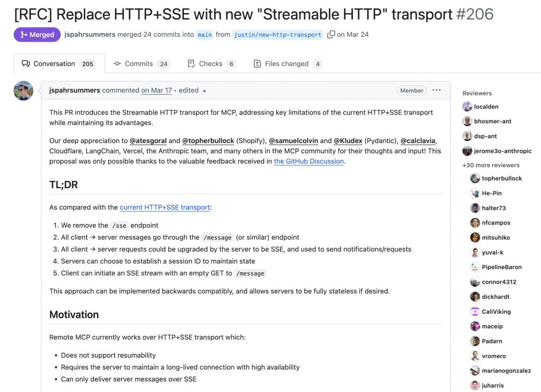The width and height of the screenshot is (541, 392).
Task: Click the Member badge on the comment
Action: [x=412, y=91]
